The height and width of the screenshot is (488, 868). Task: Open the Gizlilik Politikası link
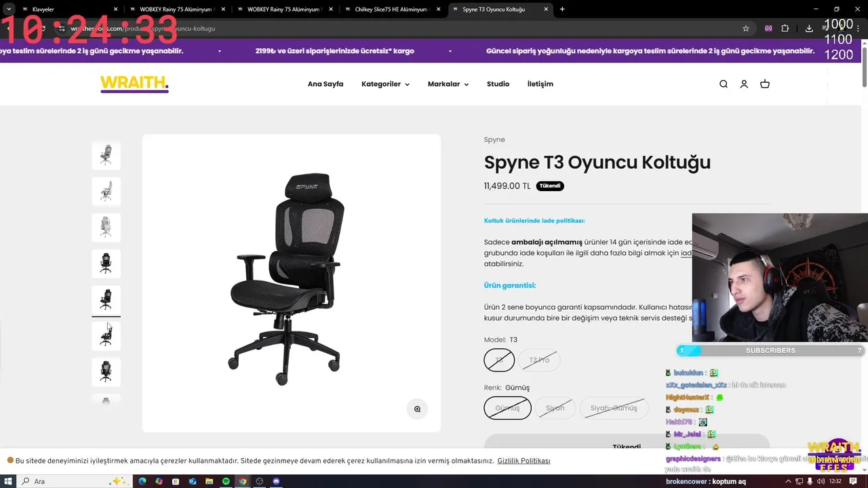point(524,461)
